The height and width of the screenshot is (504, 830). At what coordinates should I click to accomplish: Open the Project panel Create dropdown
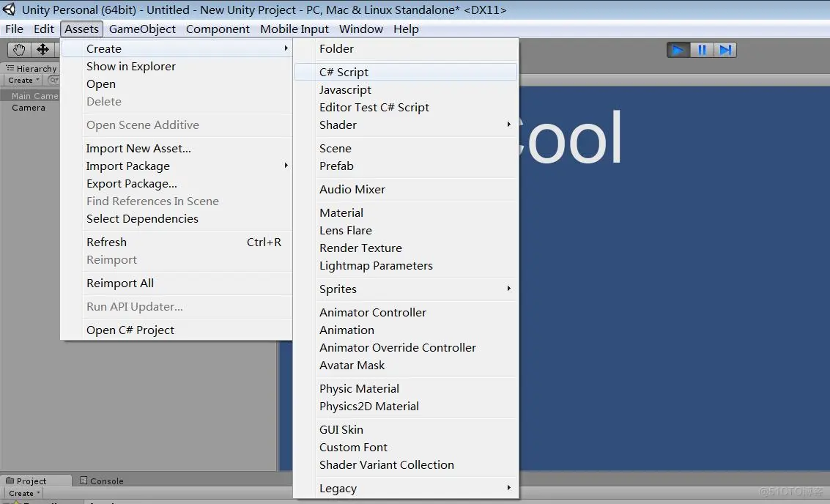[x=24, y=494]
